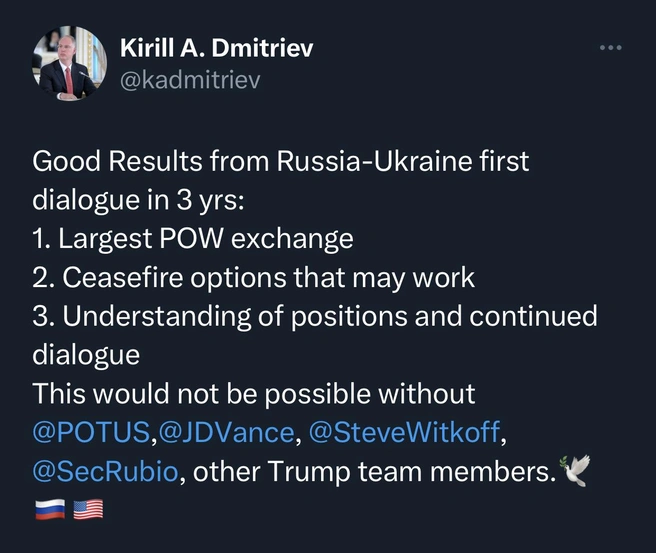This screenshot has height=553, width=656.
Task: Open the three-dot more options menu
Action: (610, 48)
